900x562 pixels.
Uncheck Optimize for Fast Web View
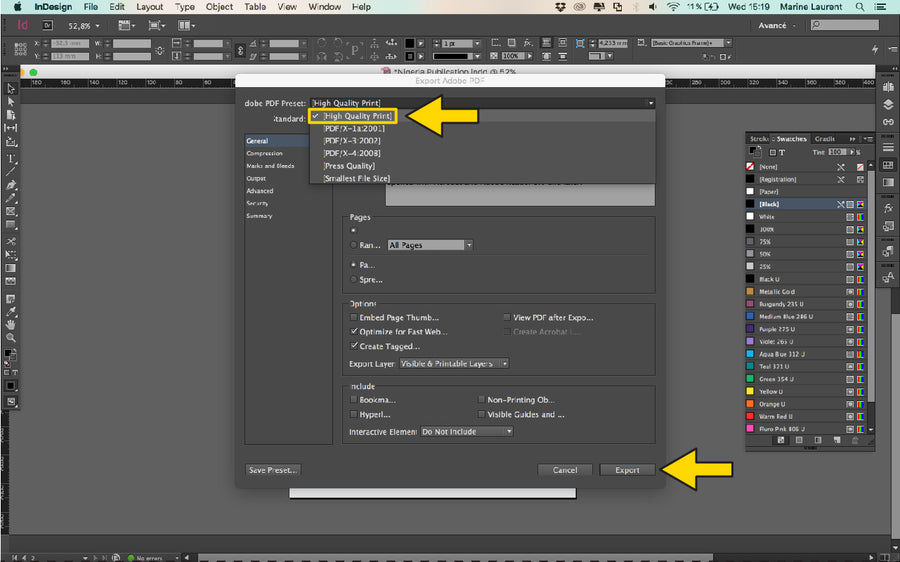coord(354,331)
